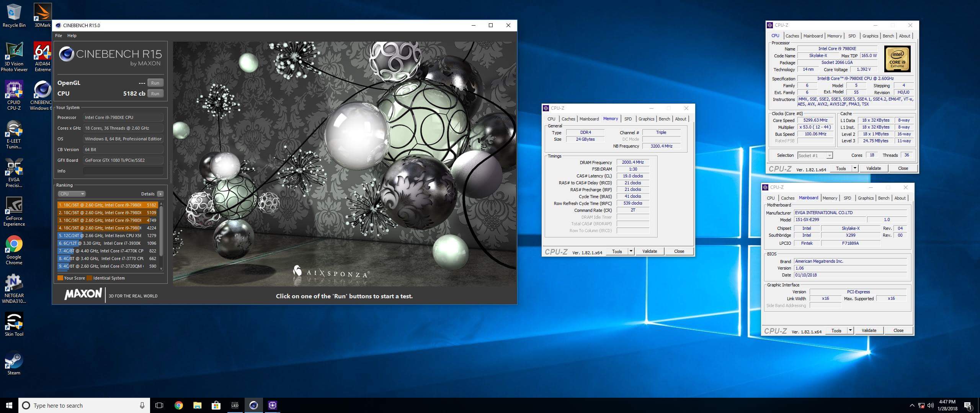Screen dimensions: 980x413
Task: Open the NETGEAR WNDA310 desktop icon
Action: tap(14, 289)
